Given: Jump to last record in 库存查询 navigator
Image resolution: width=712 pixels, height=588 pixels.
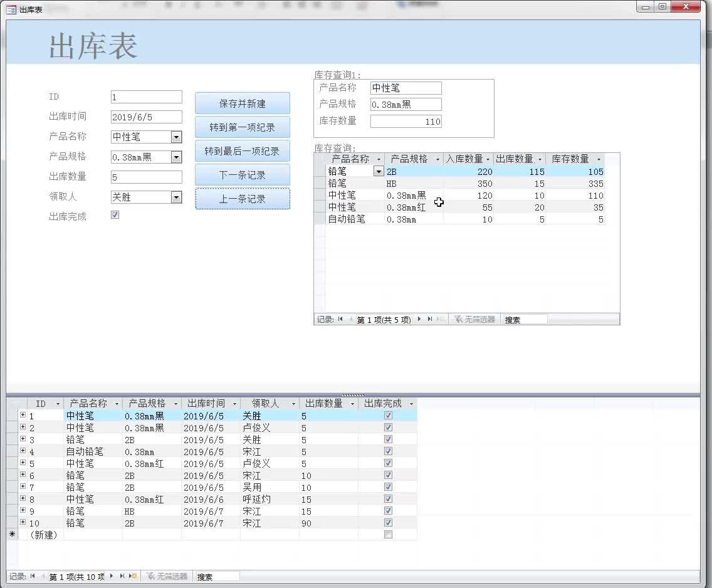Looking at the screenshot, I should click(429, 319).
